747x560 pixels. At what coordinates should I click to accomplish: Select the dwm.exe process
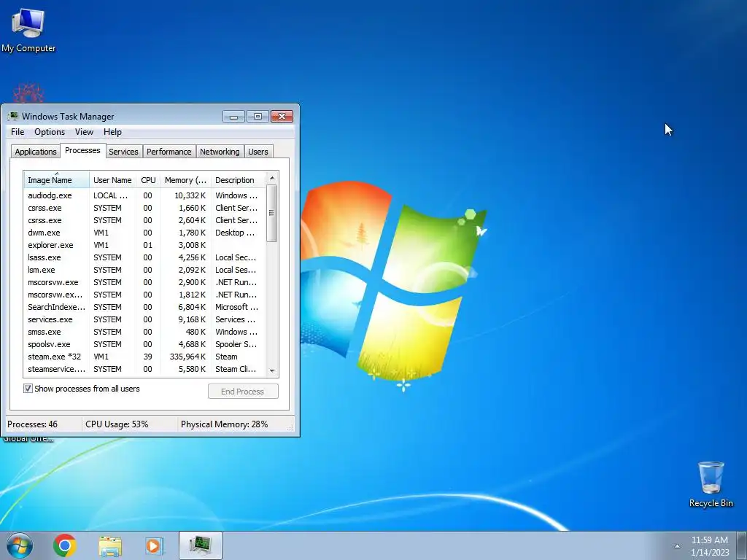145,233
